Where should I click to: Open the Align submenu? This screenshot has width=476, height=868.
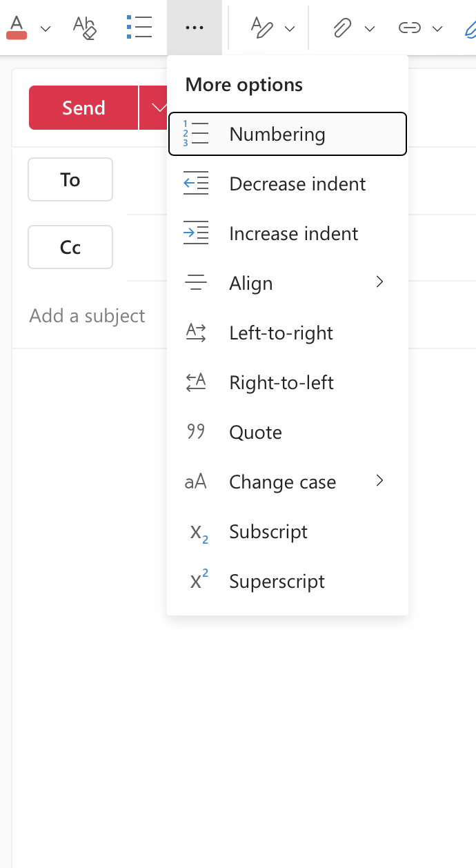coord(287,283)
